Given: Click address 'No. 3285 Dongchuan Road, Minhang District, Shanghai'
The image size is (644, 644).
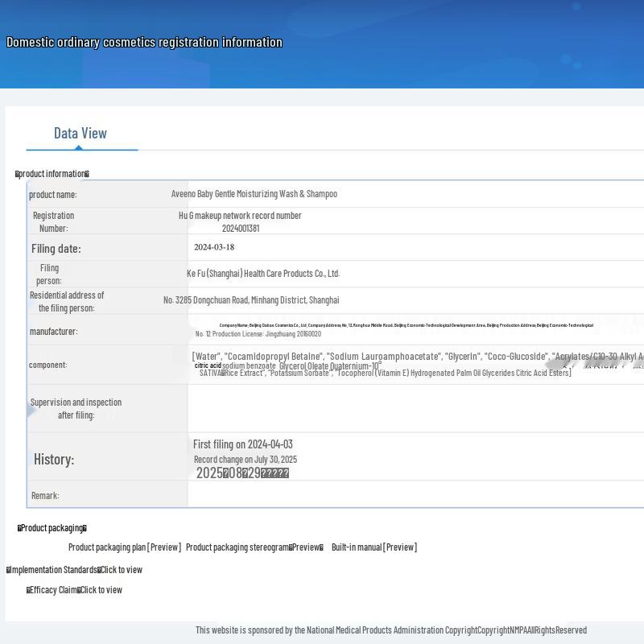Looking at the screenshot, I should pos(251,300).
